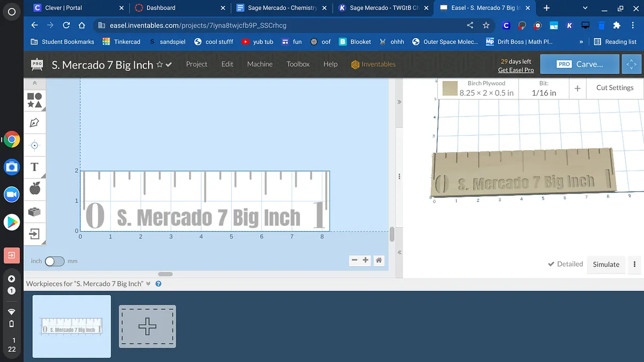Click the Simulate button
The height and width of the screenshot is (362, 644).
point(606,264)
